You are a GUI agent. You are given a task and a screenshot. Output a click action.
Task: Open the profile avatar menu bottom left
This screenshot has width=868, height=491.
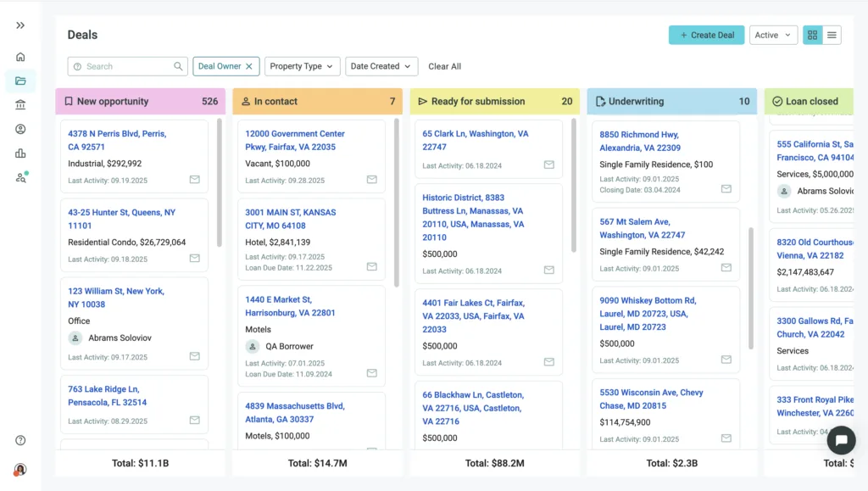point(19,470)
